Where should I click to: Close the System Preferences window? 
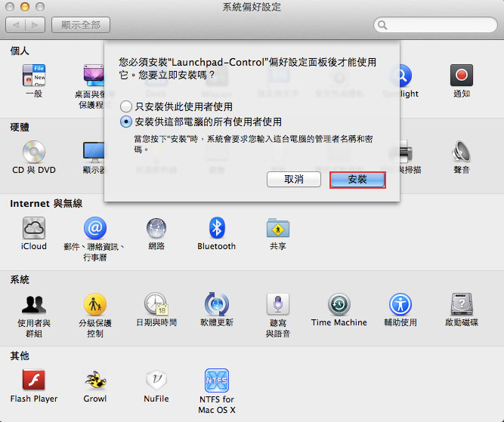coord(10,7)
